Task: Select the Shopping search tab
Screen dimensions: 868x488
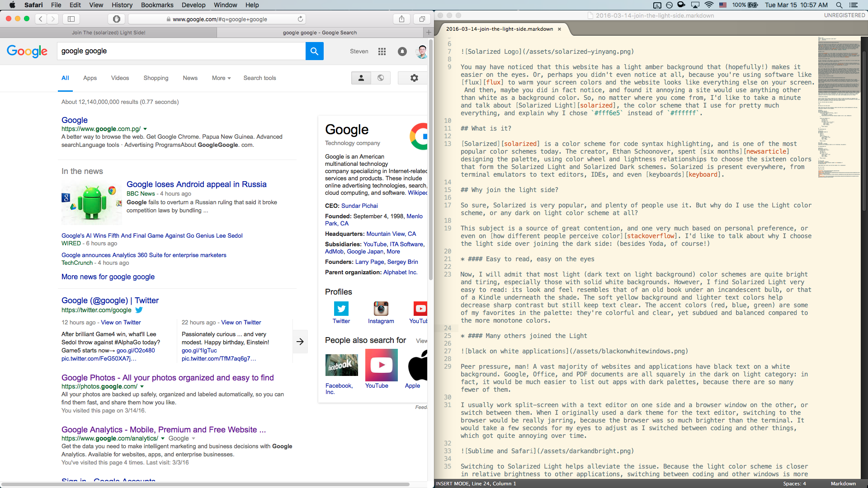Action: point(156,78)
